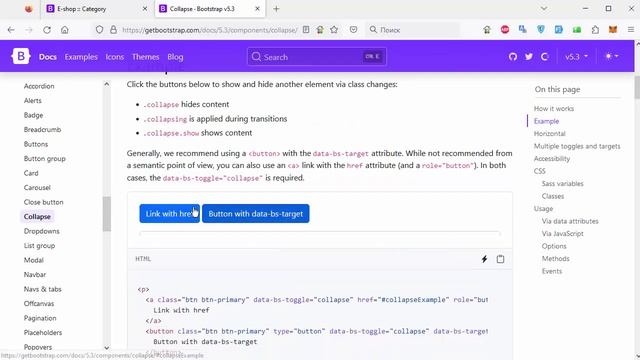The width and height of the screenshot is (640, 360).
Task: Jump to How it works section
Action: click(553, 109)
